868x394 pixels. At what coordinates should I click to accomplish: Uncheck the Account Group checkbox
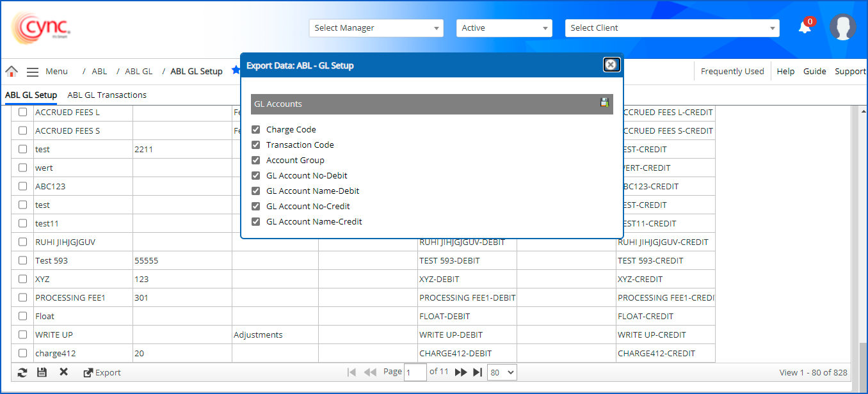tap(256, 161)
